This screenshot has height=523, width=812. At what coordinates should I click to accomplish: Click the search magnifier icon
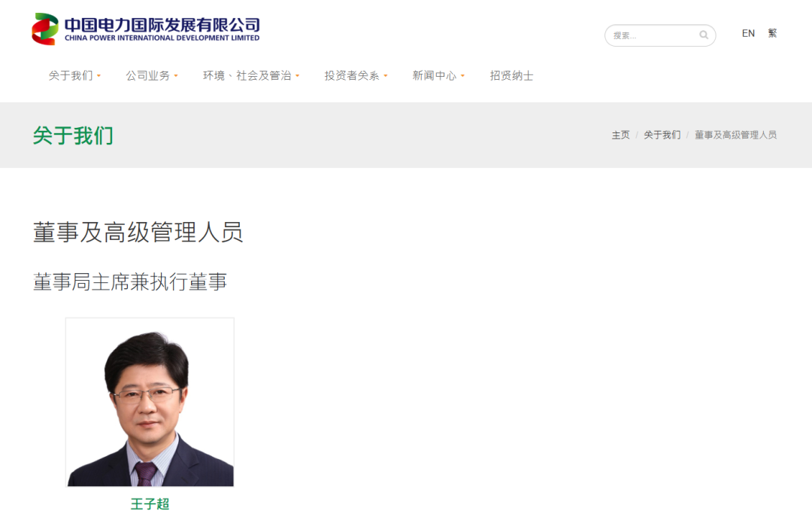703,35
